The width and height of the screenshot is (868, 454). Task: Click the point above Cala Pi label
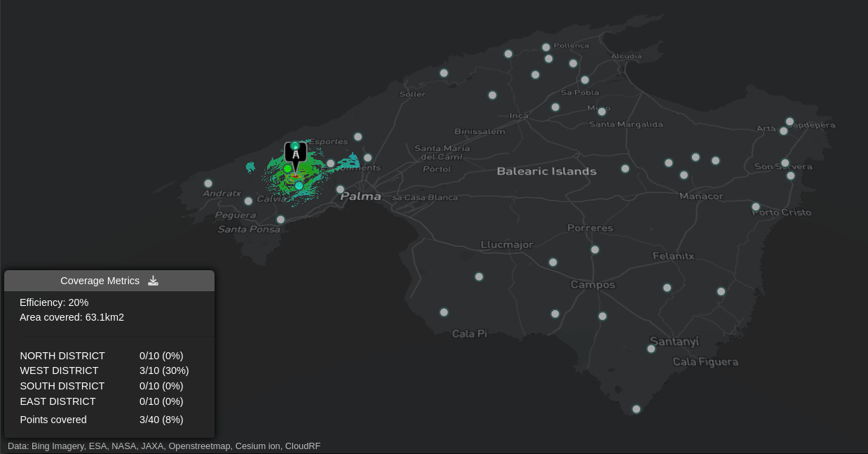coord(444,312)
